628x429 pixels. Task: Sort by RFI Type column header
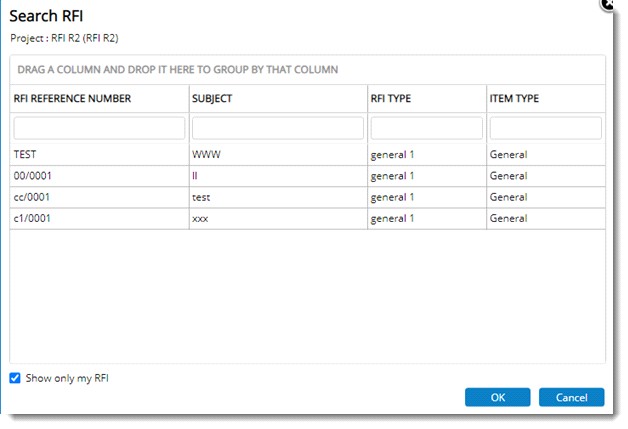(x=391, y=99)
